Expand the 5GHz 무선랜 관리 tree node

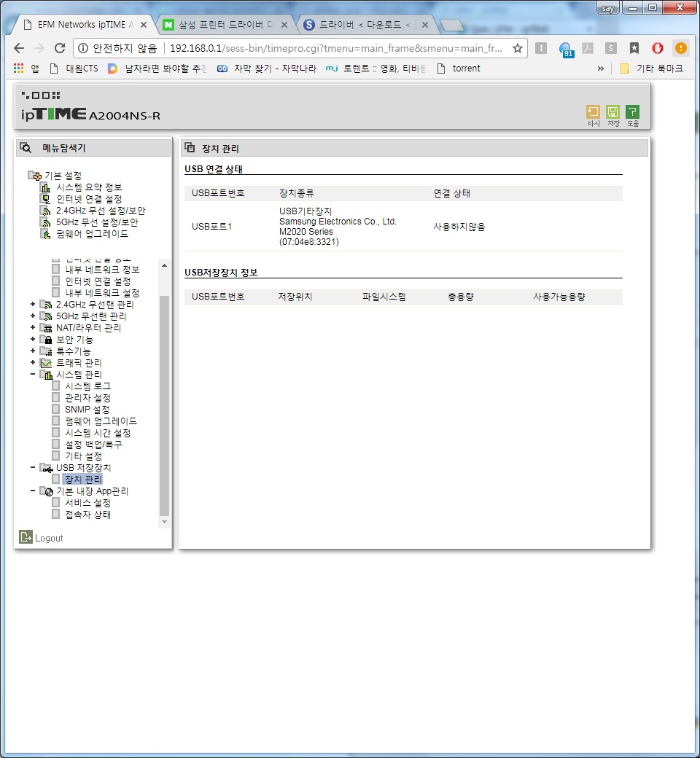click(32, 316)
